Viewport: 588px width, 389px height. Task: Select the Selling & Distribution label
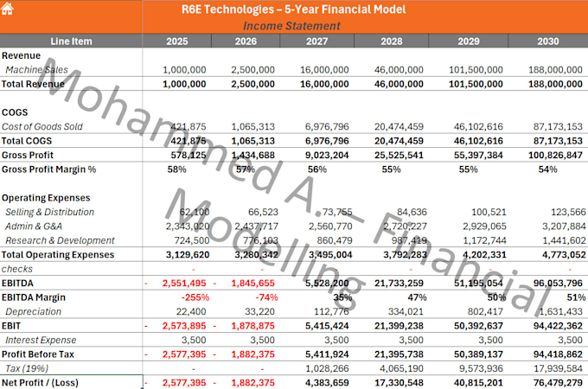[49, 212]
